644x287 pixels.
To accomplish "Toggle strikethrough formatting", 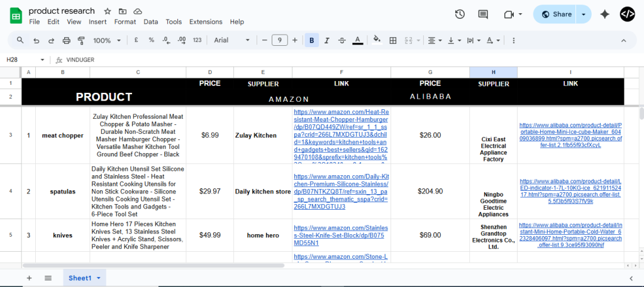I will (x=341, y=40).
